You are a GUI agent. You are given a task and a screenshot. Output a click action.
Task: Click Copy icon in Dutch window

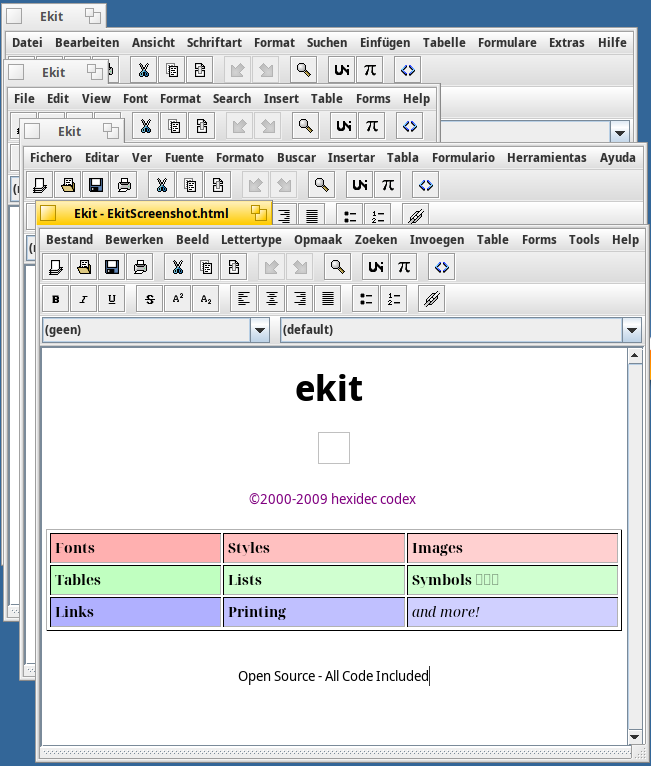click(206, 267)
